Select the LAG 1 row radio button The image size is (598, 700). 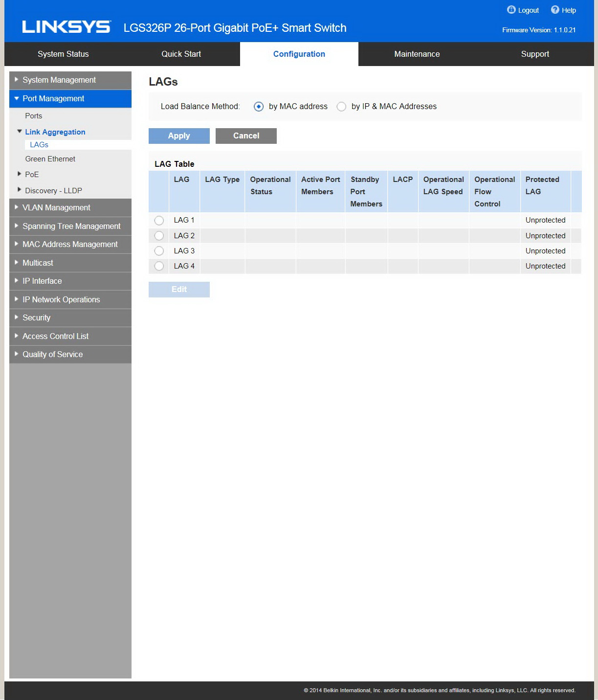pos(159,221)
